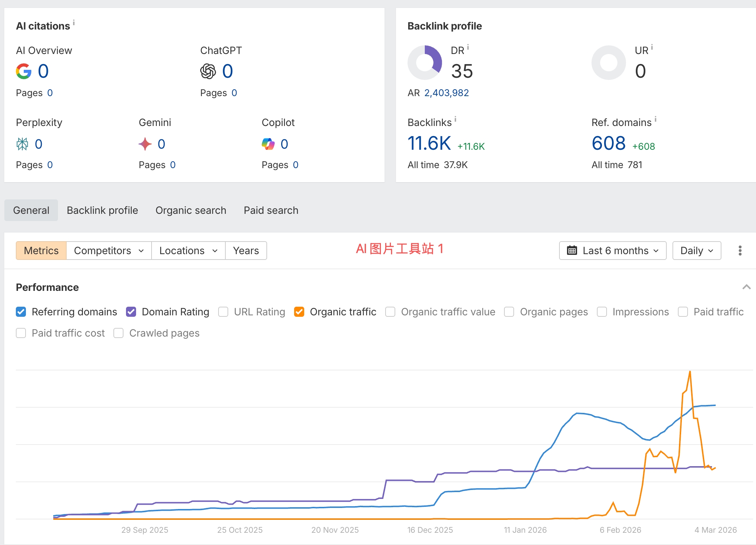Screen dimensions: 756x545
Task: Click the calendar icon beside Last 6 months
Action: [572, 251]
